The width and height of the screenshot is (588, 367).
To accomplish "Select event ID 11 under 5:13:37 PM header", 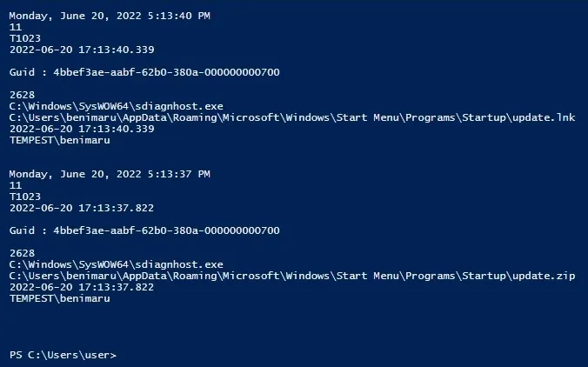I will [15, 185].
